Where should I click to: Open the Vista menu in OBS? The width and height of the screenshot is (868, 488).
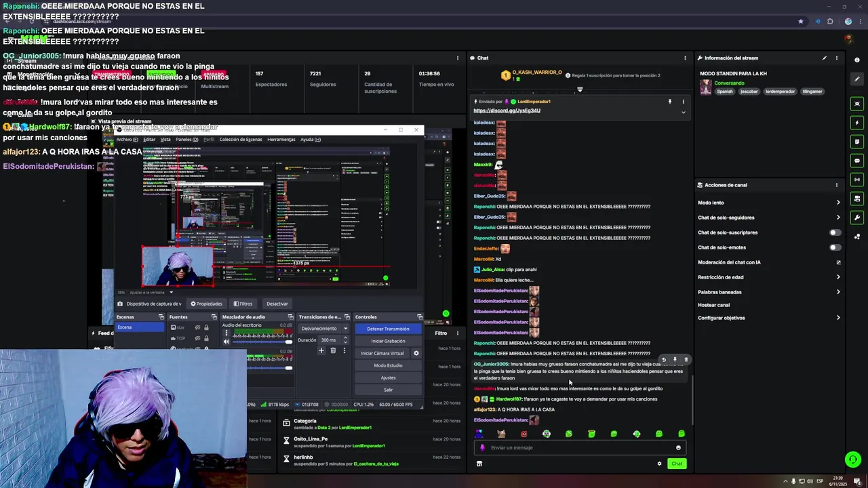coord(165,140)
